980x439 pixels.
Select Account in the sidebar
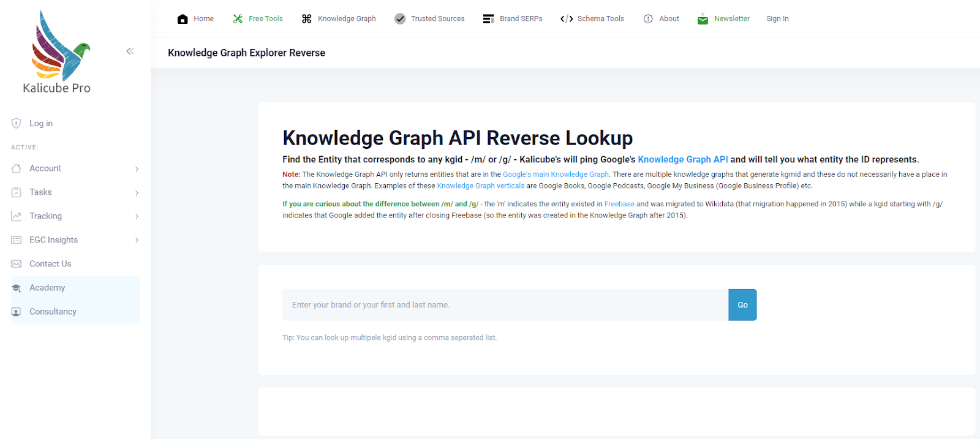(45, 168)
